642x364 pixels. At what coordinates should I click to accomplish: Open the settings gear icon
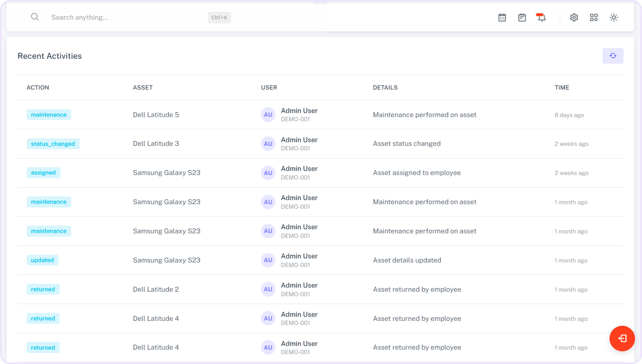coord(574,18)
